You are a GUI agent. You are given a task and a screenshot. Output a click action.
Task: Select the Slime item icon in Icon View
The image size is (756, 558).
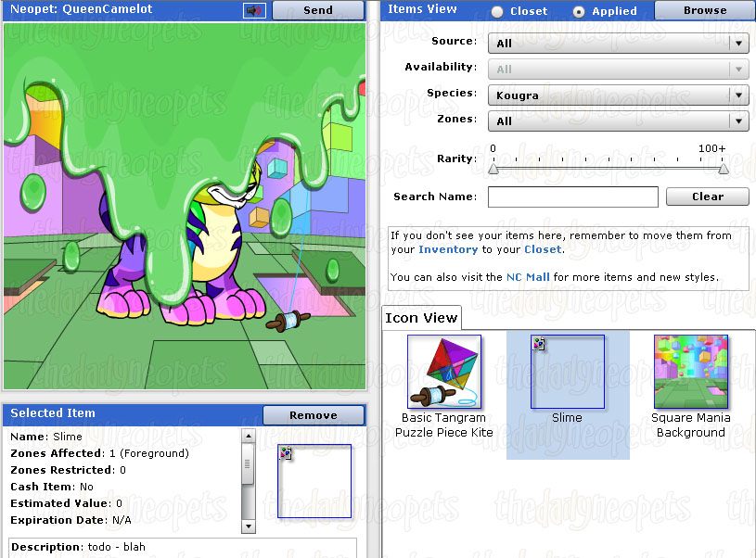coord(568,372)
